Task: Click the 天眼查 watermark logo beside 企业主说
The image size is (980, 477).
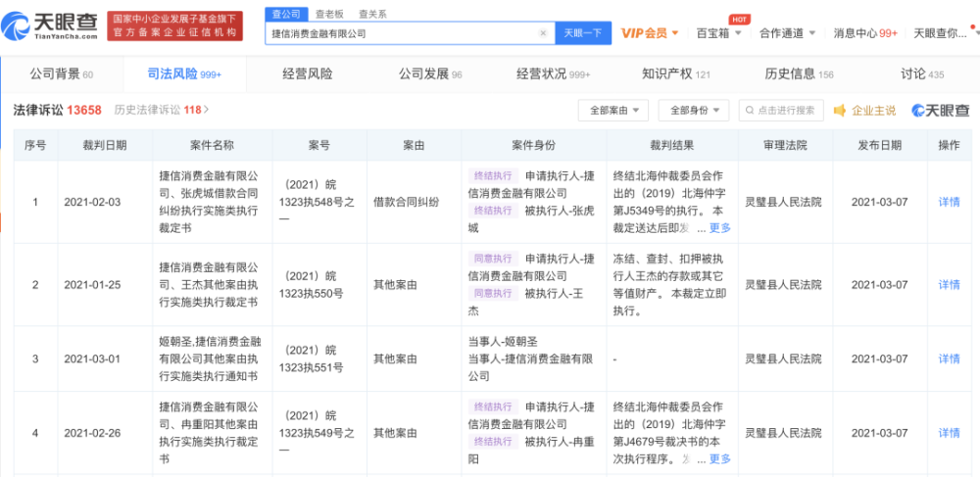Action: [x=940, y=111]
